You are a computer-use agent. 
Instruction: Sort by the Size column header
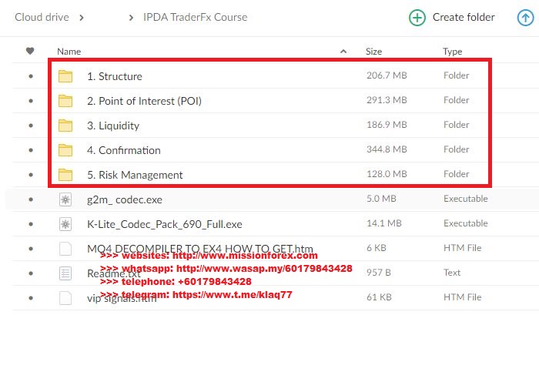point(373,52)
